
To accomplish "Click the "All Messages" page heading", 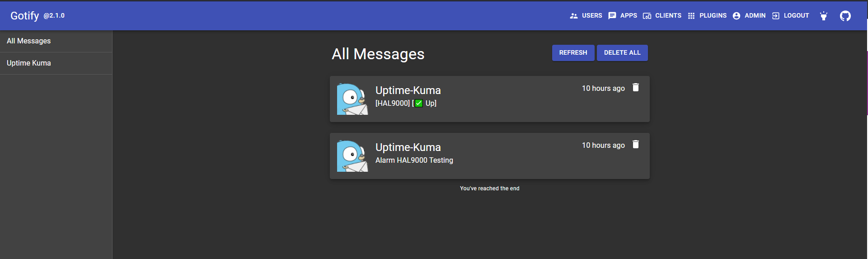I will point(378,54).
